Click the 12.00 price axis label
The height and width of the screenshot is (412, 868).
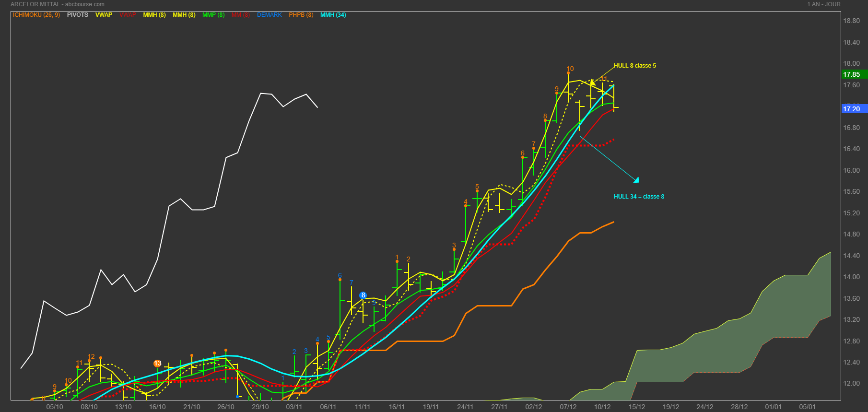pyautogui.click(x=852, y=383)
